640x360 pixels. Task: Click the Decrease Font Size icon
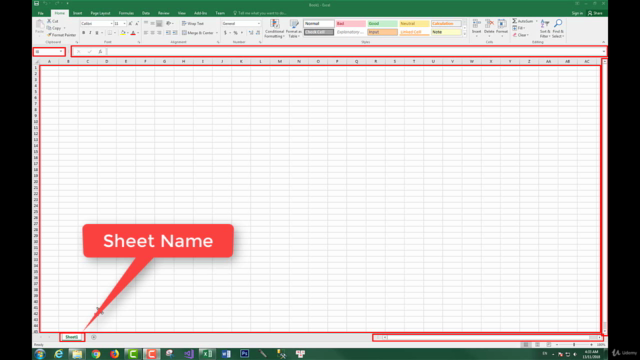point(137,24)
